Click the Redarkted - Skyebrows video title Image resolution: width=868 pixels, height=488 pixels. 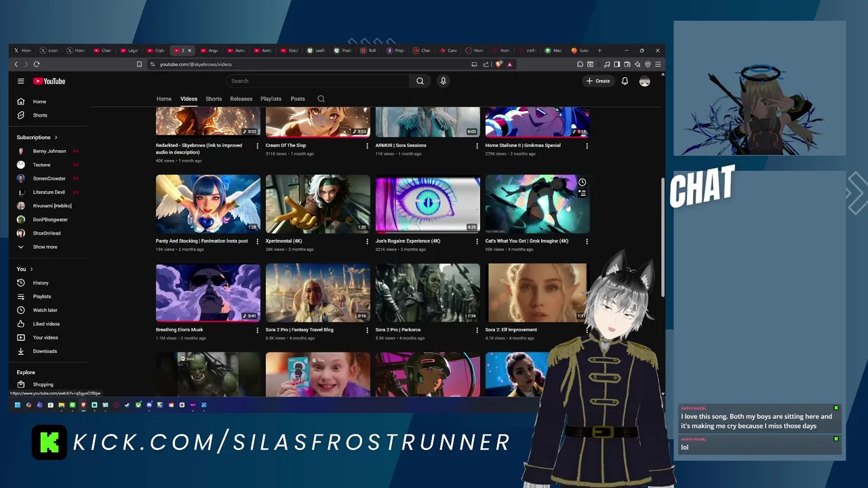(x=199, y=148)
